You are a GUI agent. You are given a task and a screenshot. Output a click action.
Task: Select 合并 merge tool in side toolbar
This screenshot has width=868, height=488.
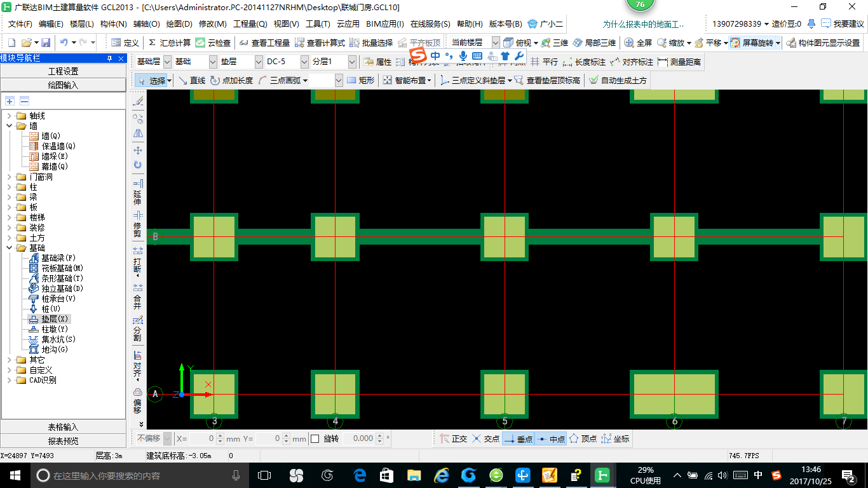click(138, 297)
